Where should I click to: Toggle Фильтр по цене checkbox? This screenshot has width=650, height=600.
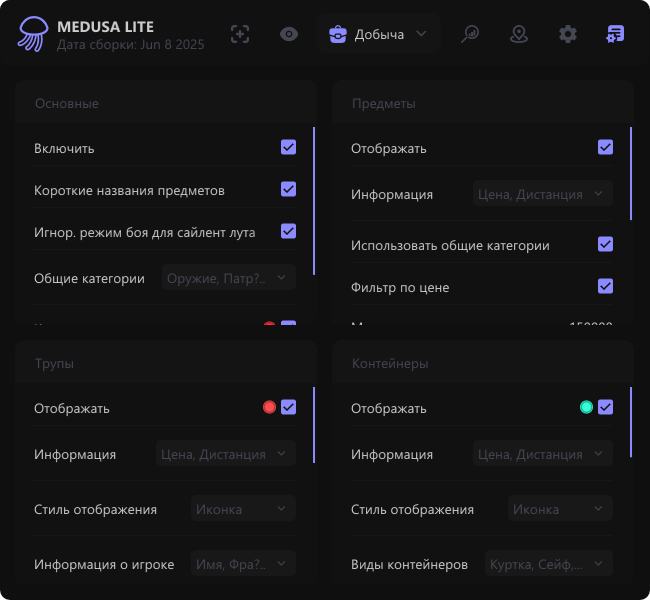pyautogui.click(x=605, y=286)
